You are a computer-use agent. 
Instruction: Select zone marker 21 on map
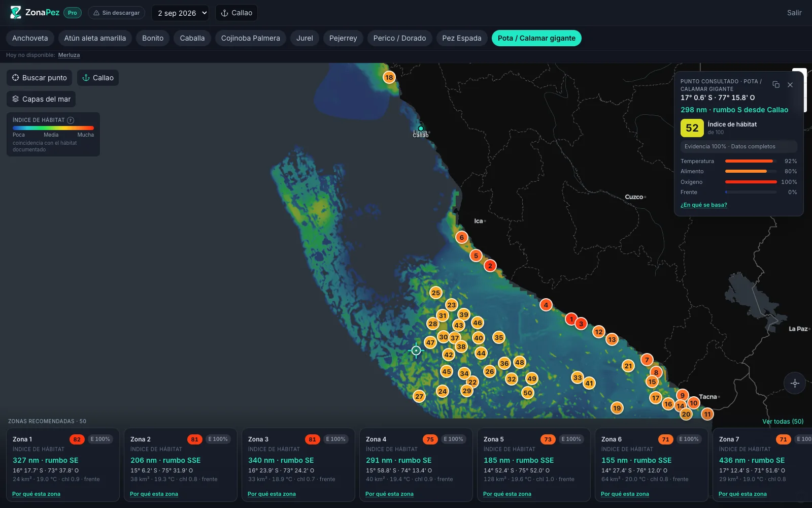coord(628,366)
